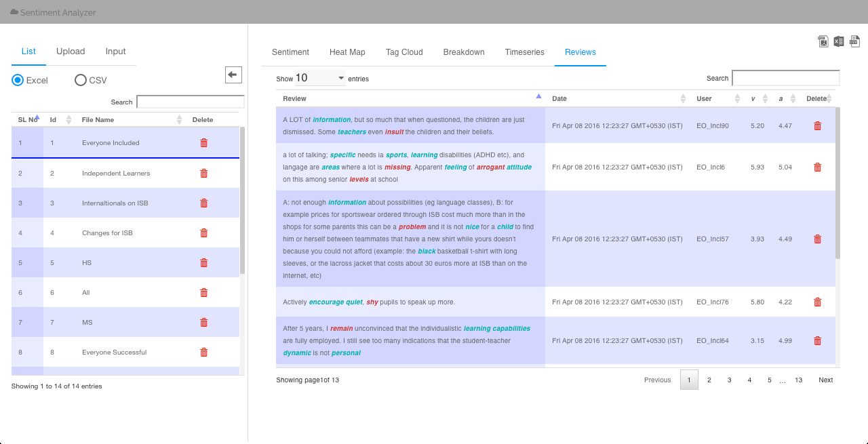
Task: Delete the Everyone Included file
Action: point(203,143)
